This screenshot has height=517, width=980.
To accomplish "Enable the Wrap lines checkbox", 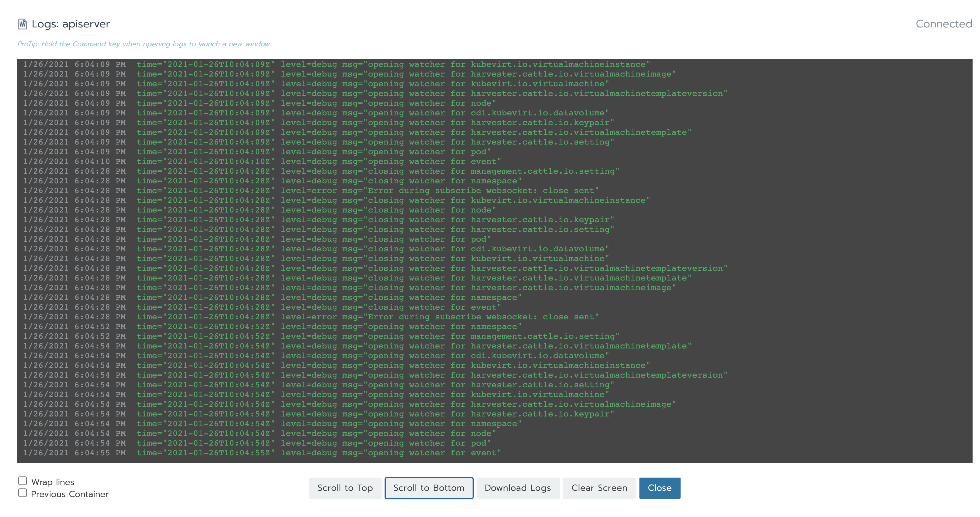I will click(23, 481).
